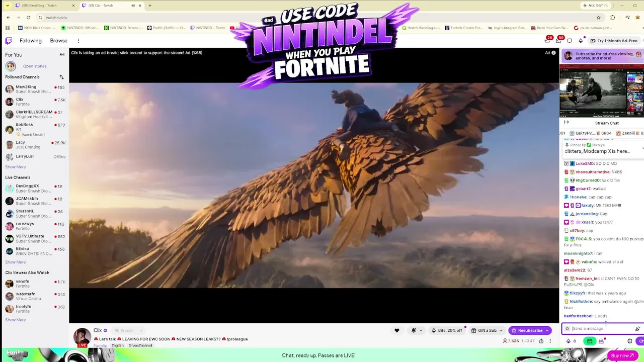
Task: Click the Twitch home logo
Action: point(9,41)
